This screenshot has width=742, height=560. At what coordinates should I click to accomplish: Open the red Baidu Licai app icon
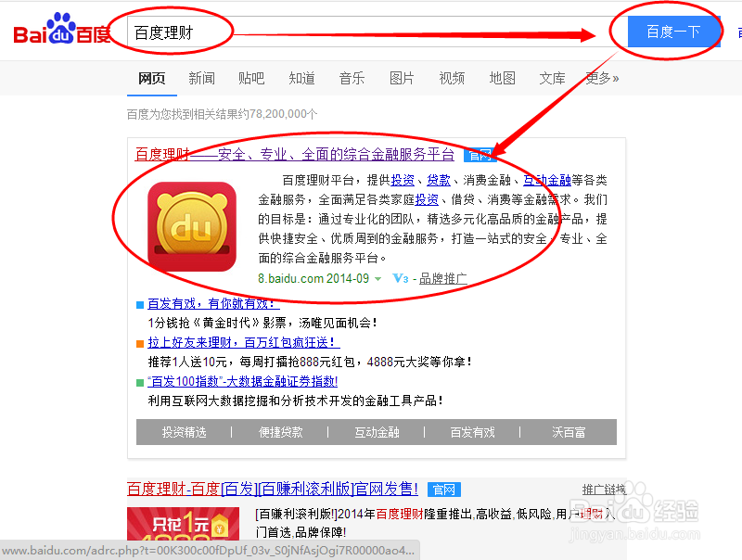(192, 226)
